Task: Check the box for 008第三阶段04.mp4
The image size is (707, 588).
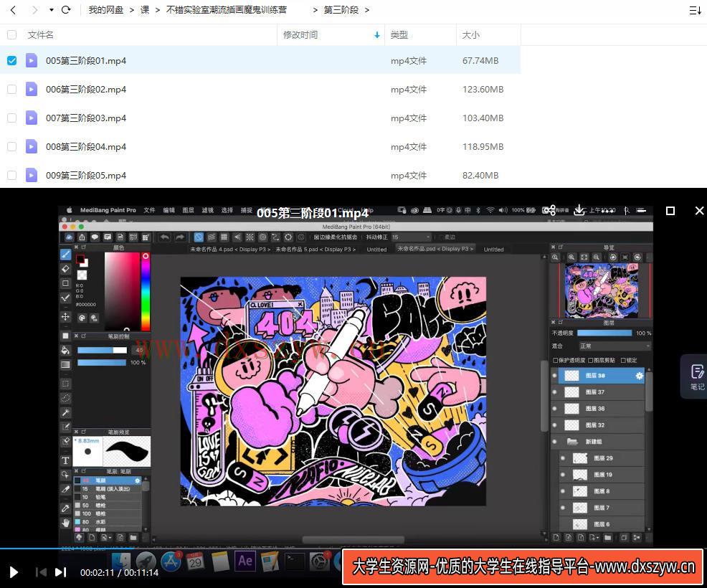Action: pos(11,146)
